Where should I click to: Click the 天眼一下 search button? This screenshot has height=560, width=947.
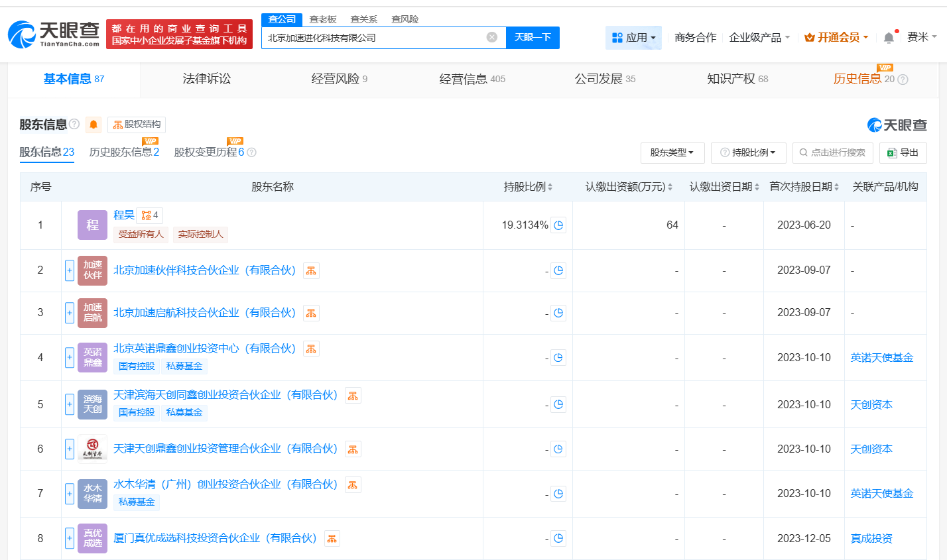point(533,38)
